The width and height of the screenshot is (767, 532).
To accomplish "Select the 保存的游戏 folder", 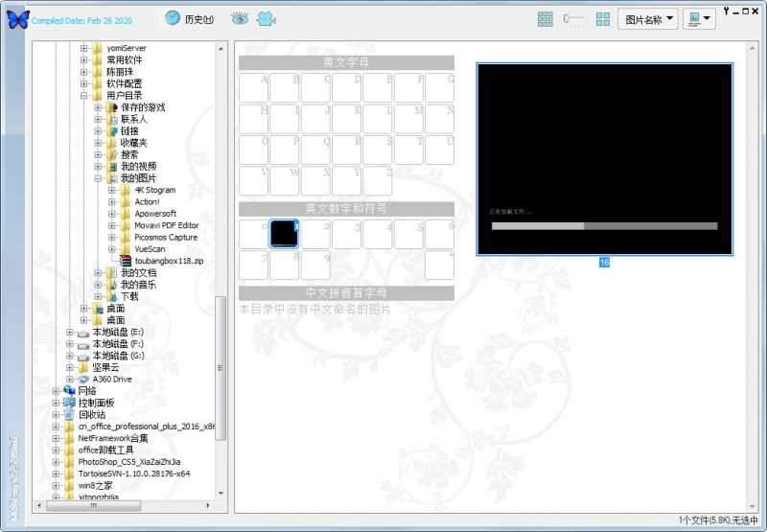I will click(143, 107).
